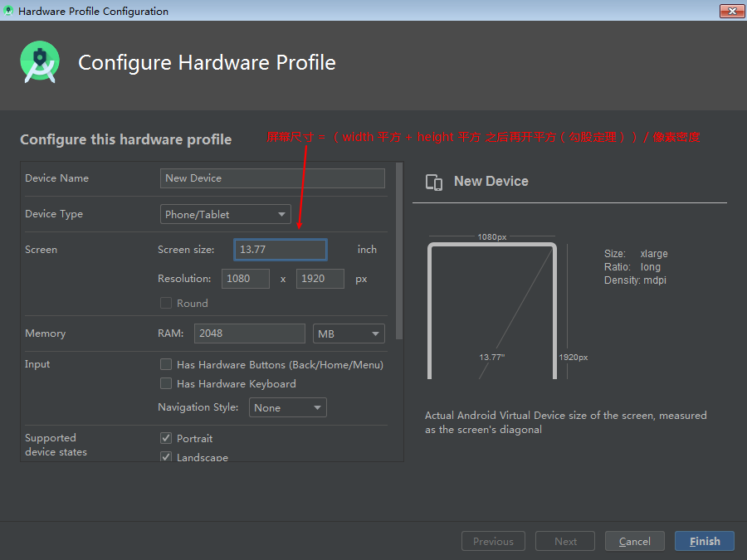The image size is (747, 560).
Task: Click the Device Name input field
Action: point(272,178)
